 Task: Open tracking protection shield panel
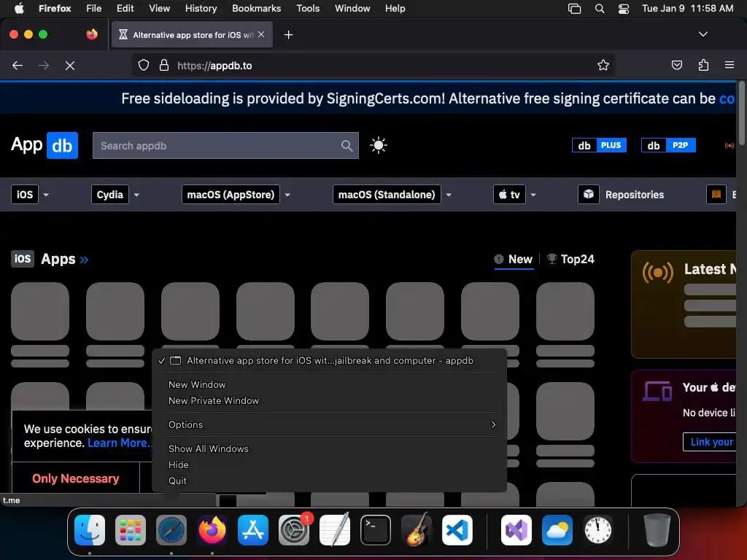(144, 65)
